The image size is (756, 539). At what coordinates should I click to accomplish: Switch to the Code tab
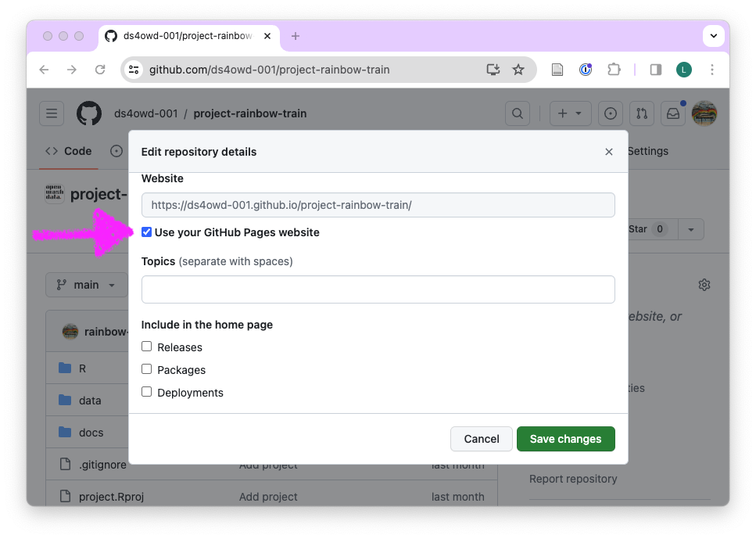[x=69, y=151]
